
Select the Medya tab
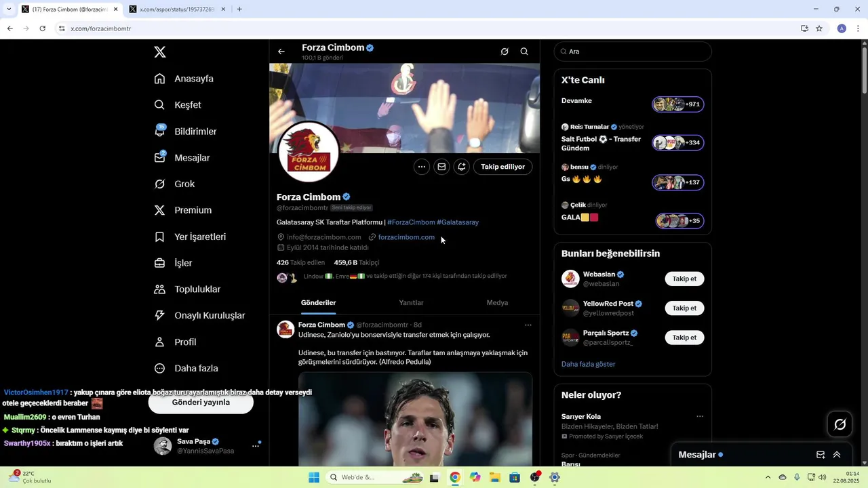(x=497, y=303)
